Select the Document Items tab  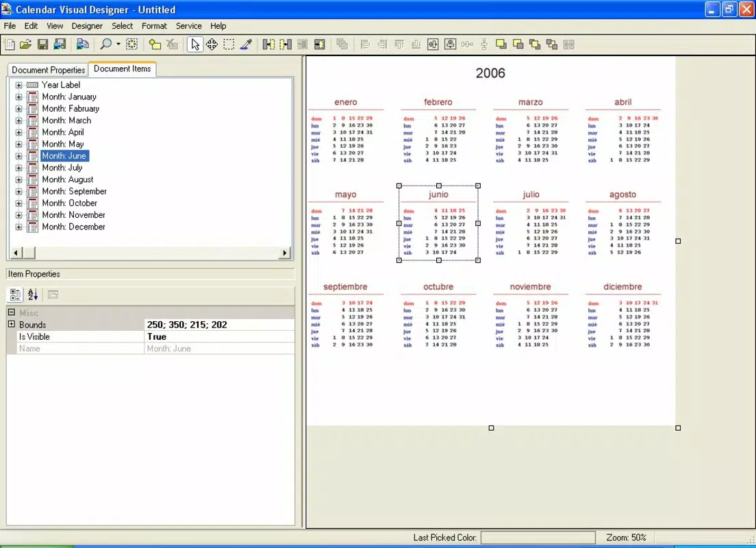coord(122,69)
